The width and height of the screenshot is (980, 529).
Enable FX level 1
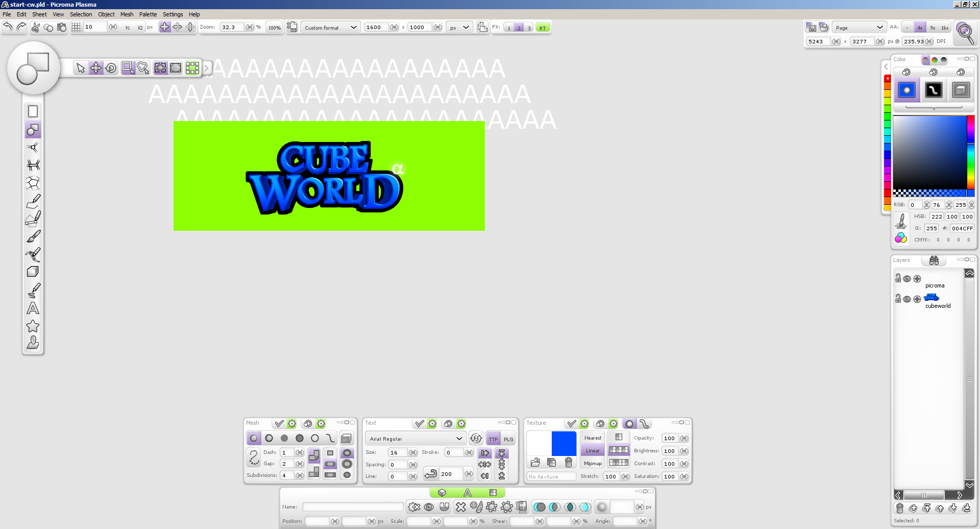(509, 28)
